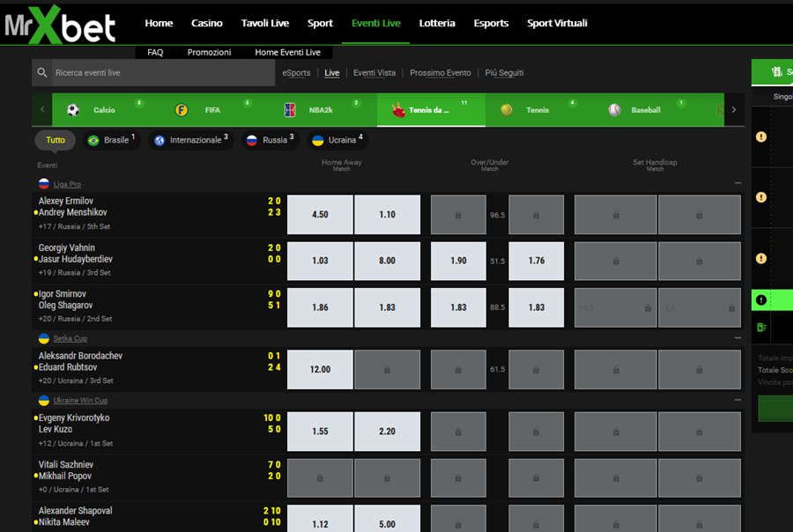Select the FIFA sport icon

coord(181,110)
